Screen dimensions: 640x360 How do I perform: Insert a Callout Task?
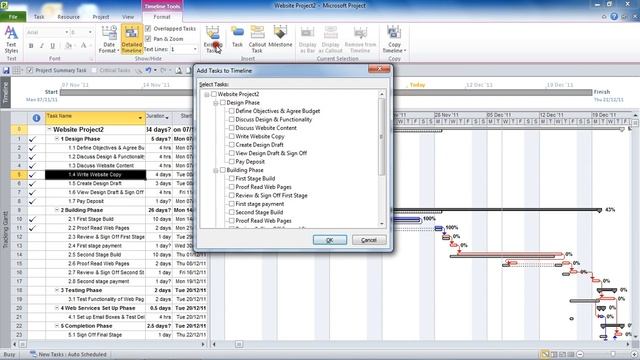pos(257,39)
